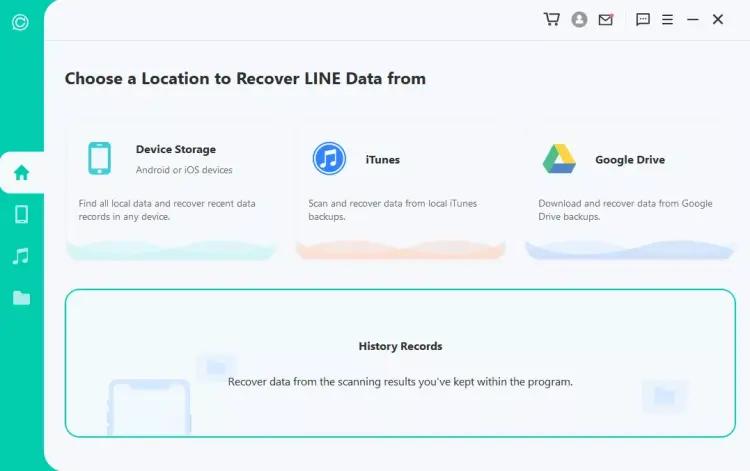Viewport: 750px width, 471px height.
Task: Switch to the device phone sidebar tab
Action: click(22, 214)
